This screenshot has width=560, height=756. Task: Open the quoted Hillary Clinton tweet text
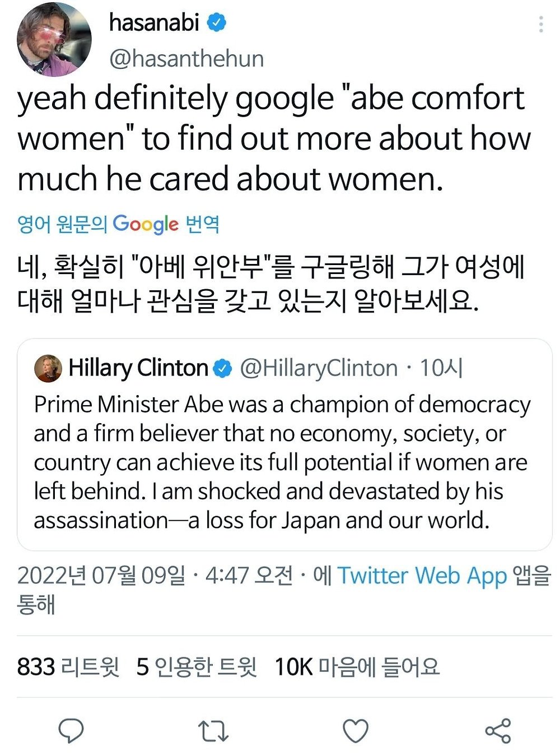coord(282,462)
